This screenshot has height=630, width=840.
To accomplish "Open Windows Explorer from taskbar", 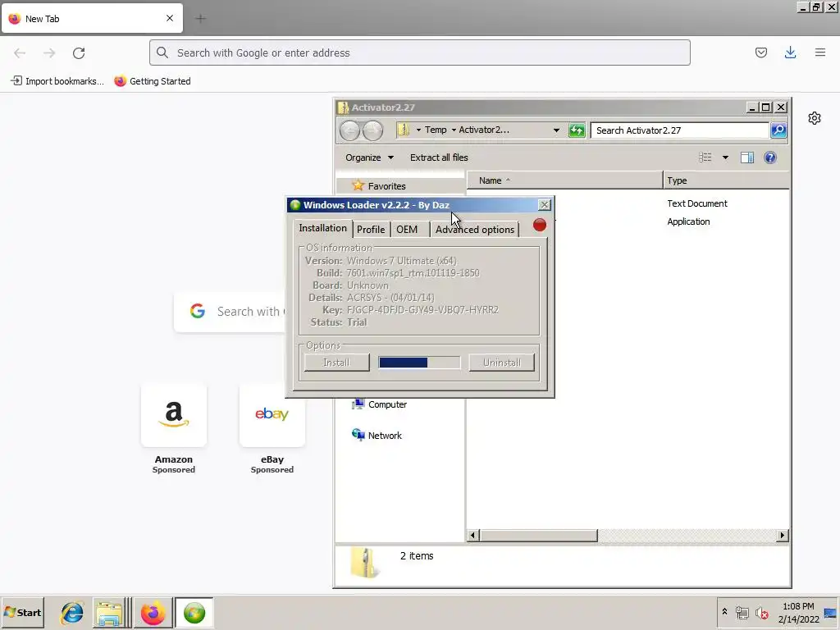I will (x=109, y=613).
